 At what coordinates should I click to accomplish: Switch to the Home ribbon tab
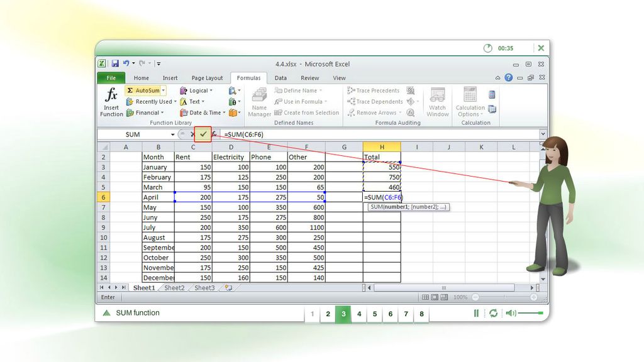point(141,77)
